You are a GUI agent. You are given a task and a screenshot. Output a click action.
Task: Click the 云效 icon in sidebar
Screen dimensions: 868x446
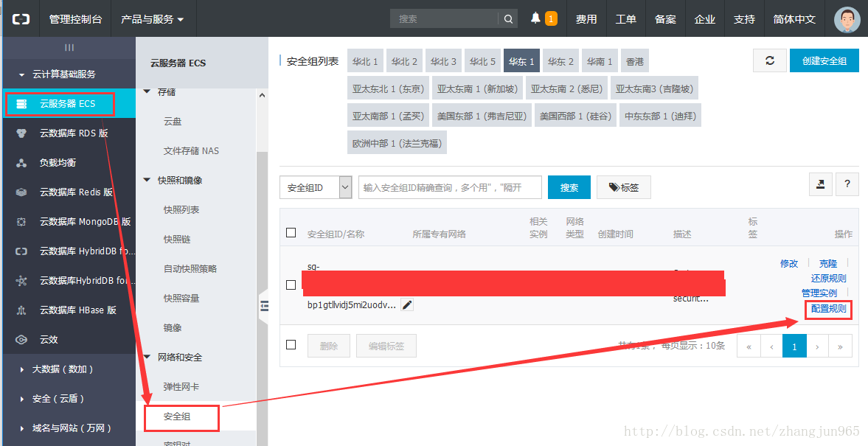[x=21, y=340]
